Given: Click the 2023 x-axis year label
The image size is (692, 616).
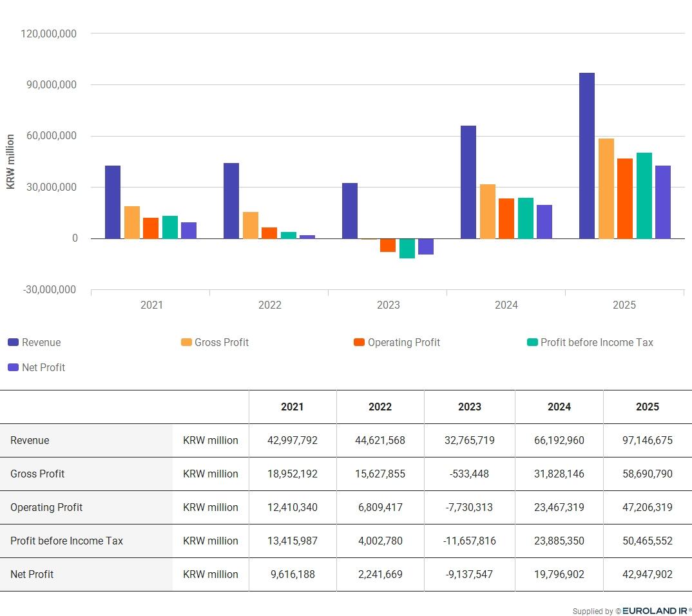Looking at the screenshot, I should (x=389, y=305).
